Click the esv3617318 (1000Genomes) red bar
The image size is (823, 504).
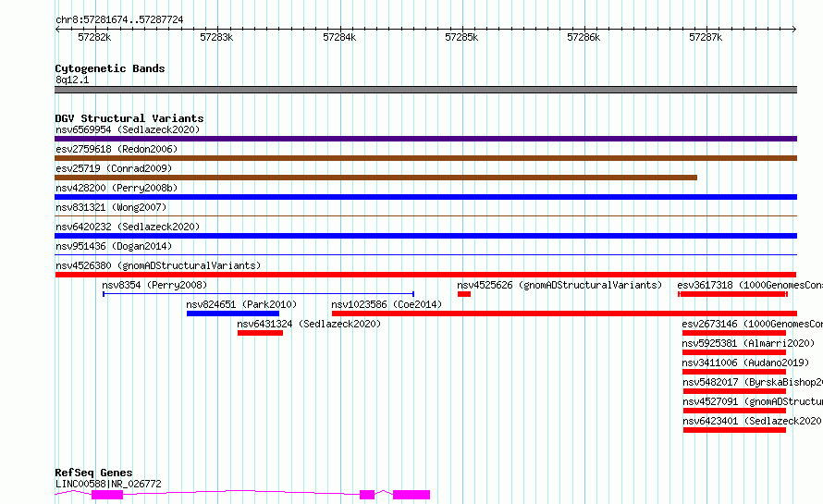point(732,294)
